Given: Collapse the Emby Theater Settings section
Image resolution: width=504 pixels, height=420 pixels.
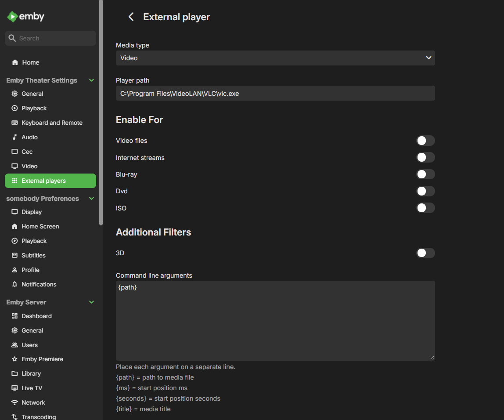Looking at the screenshot, I should tap(91, 80).
